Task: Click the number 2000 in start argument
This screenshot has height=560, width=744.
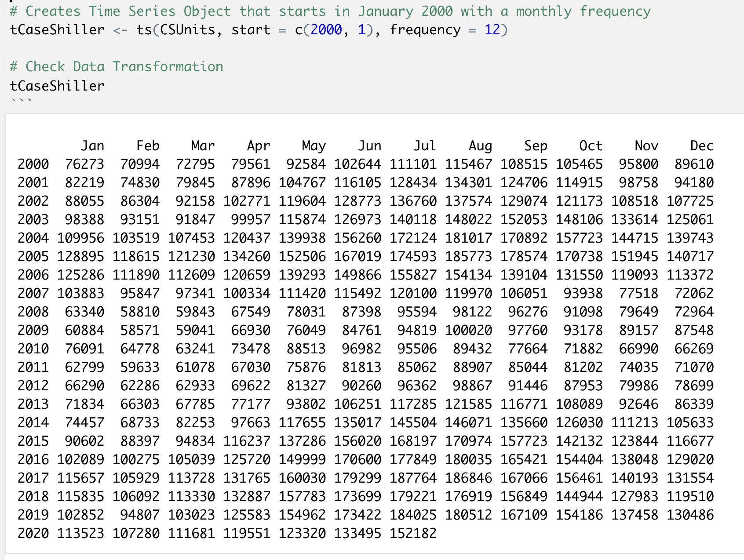Action: click(326, 30)
